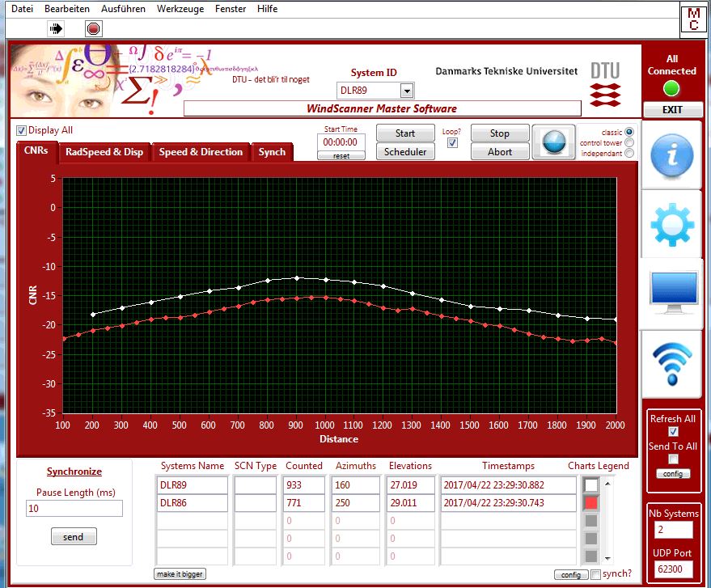The height and width of the screenshot is (588, 711).
Task: Switch to the Speed & Direction tab
Action: (x=201, y=152)
